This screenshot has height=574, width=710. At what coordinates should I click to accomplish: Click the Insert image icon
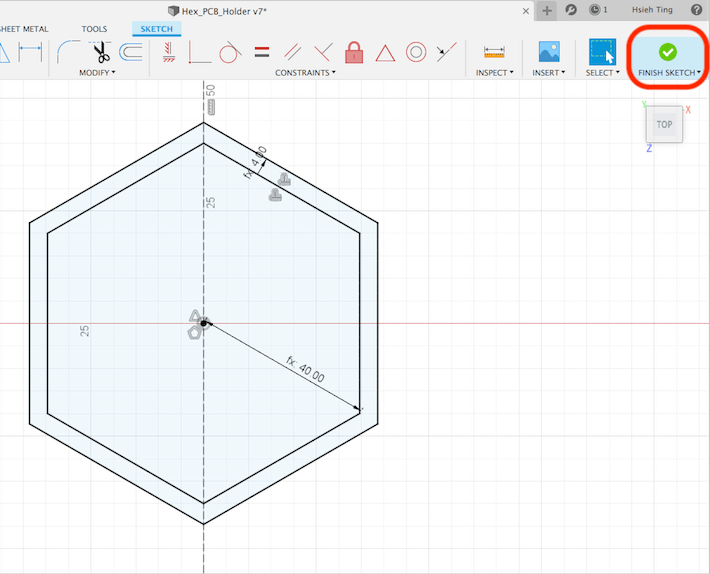click(x=549, y=52)
